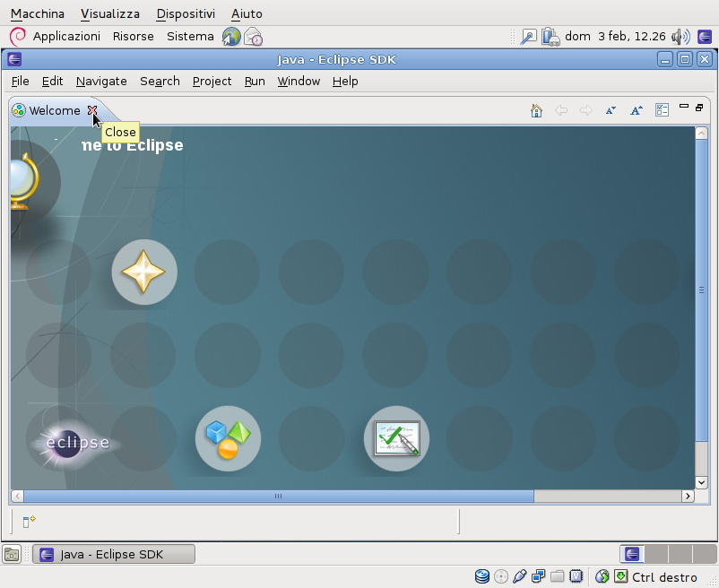Reduce welcome page font size
This screenshot has width=719, height=588.
tap(611, 110)
